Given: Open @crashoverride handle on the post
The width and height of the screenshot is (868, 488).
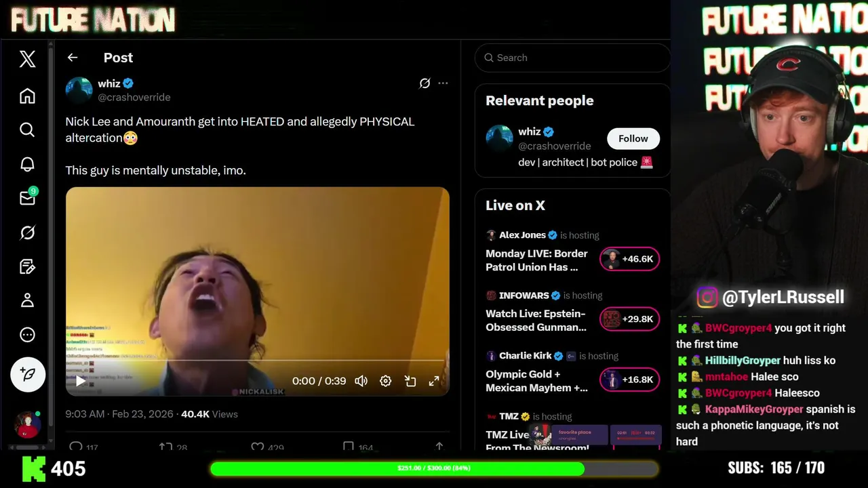Looking at the screenshot, I should pos(134,97).
